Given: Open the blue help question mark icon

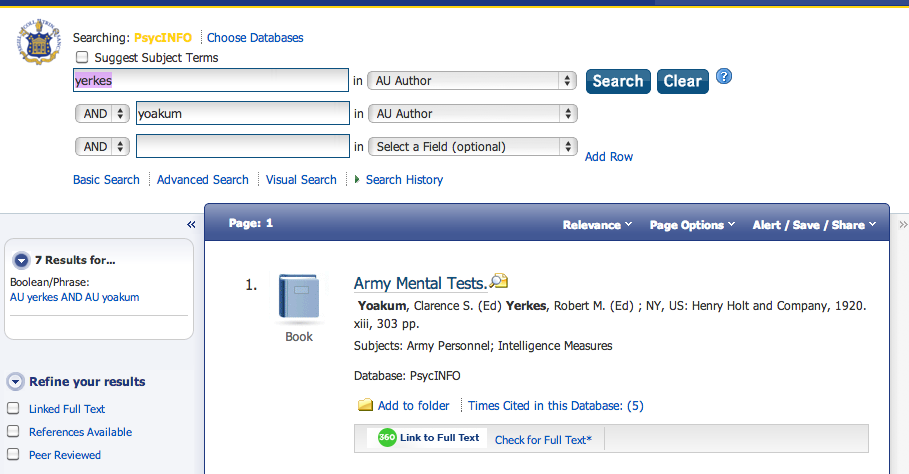Looking at the screenshot, I should 723,76.
